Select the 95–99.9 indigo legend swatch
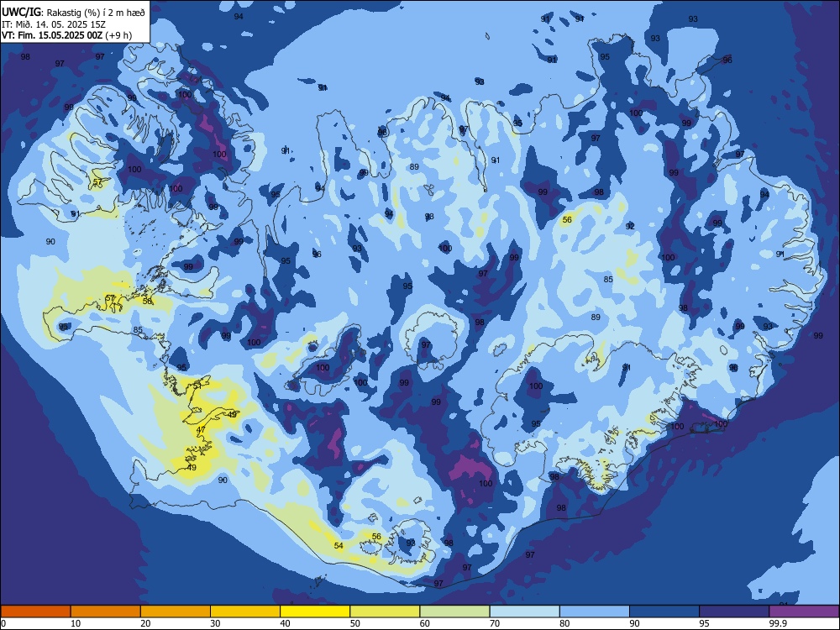Image resolution: width=840 pixels, height=630 pixels. point(734,612)
